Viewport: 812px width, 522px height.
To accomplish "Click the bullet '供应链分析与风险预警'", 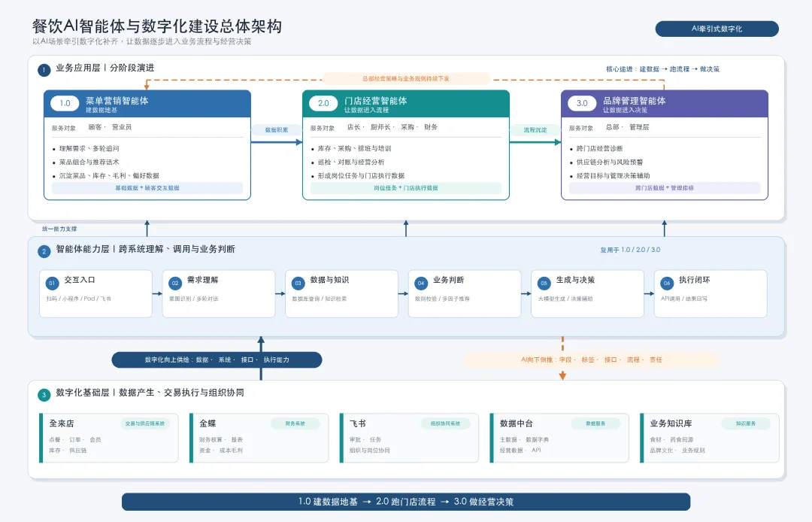I will coord(610,162).
